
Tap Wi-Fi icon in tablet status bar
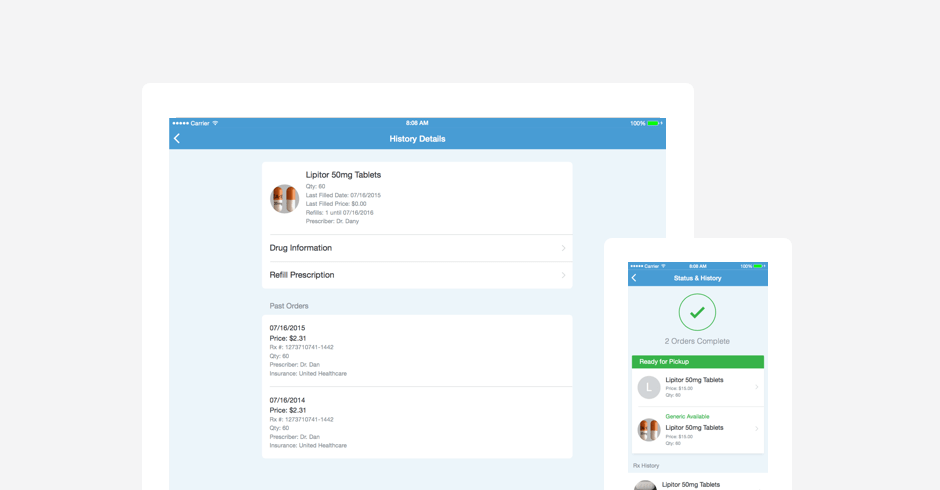point(215,123)
